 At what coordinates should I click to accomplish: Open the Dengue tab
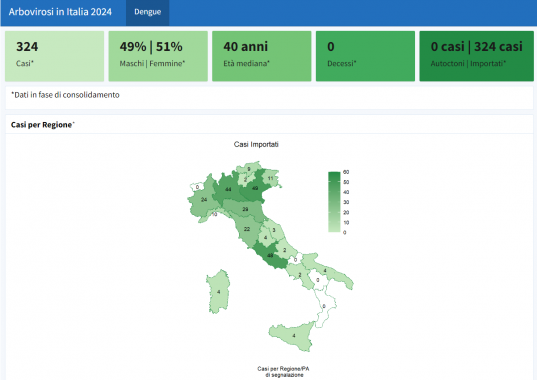(x=147, y=12)
